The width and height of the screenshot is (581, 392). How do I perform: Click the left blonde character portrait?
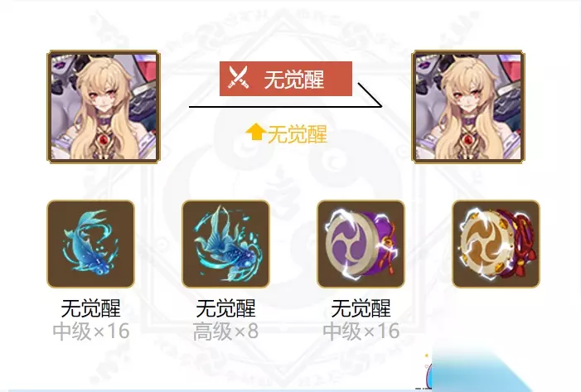click(x=104, y=107)
